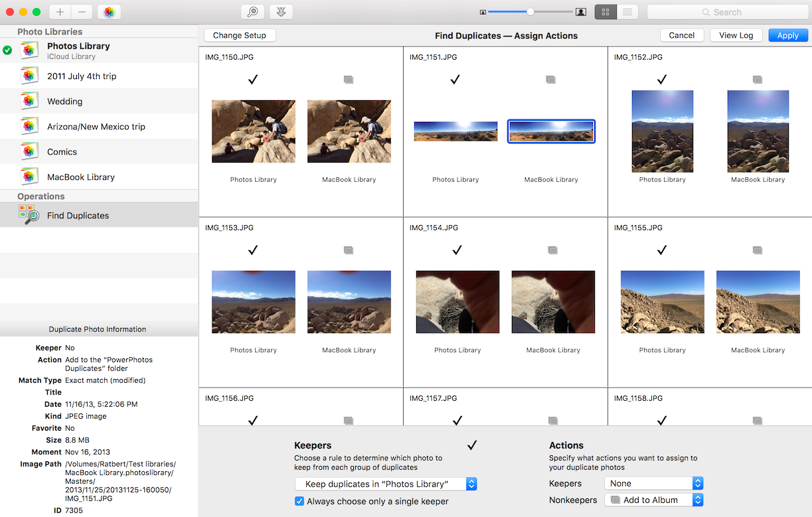Viewport: 812px width, 517px height.
Task: Select IMG_1152 Photos Library thumbnail
Action: [x=663, y=131]
